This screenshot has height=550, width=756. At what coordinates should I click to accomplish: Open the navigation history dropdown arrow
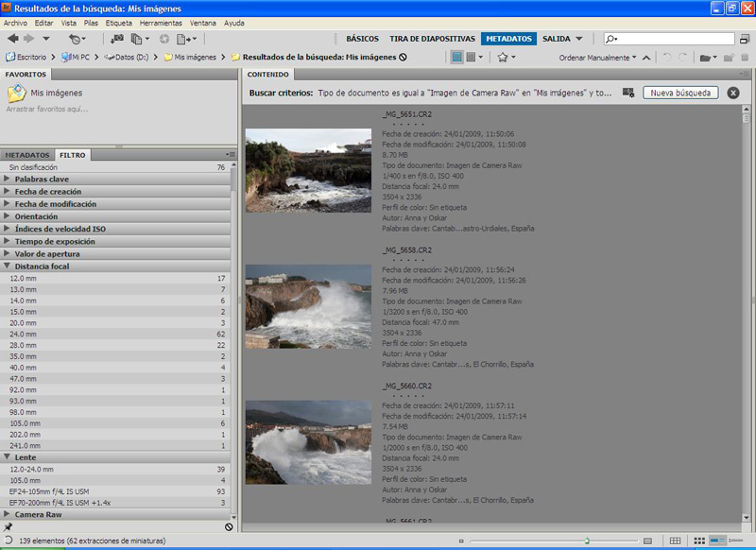pyautogui.click(x=45, y=39)
